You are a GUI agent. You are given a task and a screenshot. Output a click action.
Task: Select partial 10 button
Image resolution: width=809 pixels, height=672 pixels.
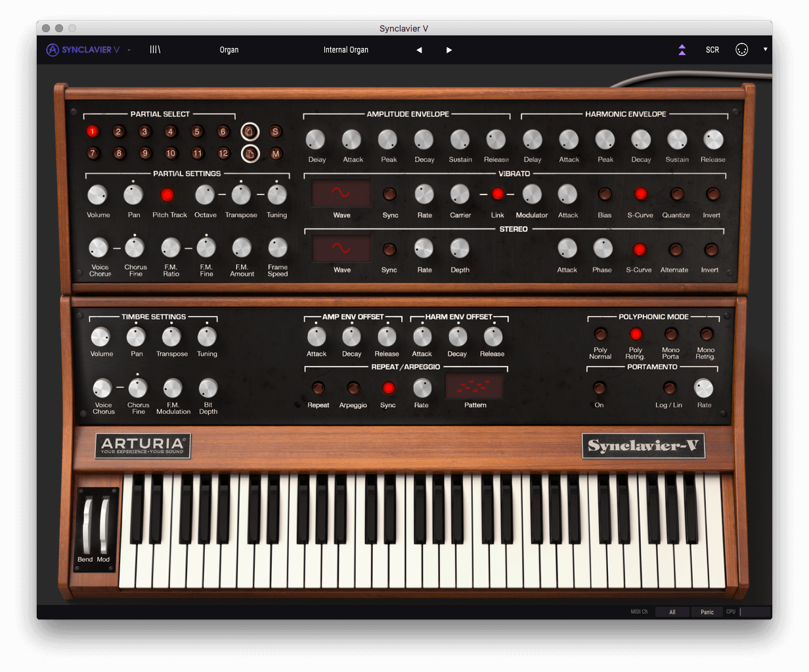point(171,154)
